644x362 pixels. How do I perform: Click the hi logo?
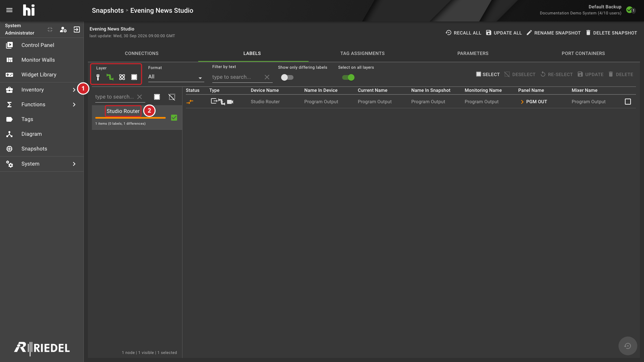(29, 10)
